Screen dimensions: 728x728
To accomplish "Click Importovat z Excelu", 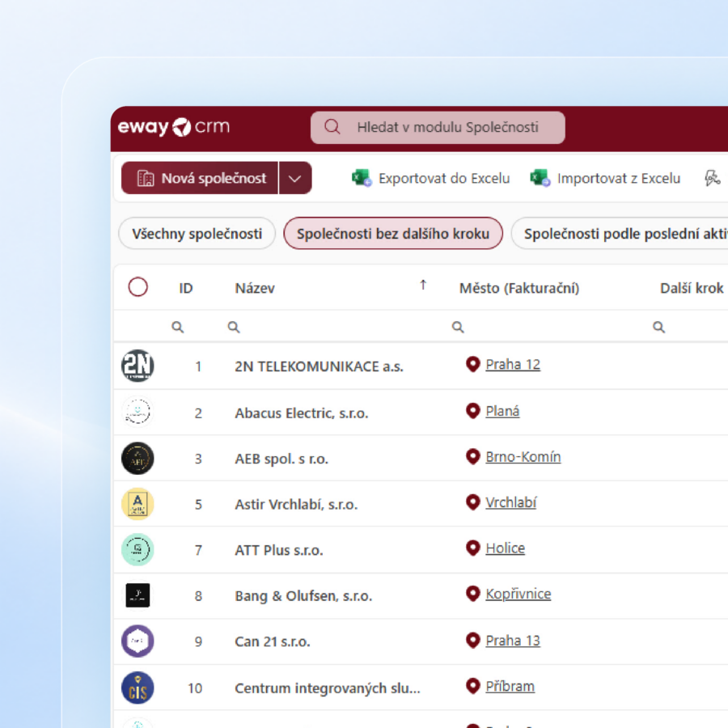I will [x=605, y=178].
